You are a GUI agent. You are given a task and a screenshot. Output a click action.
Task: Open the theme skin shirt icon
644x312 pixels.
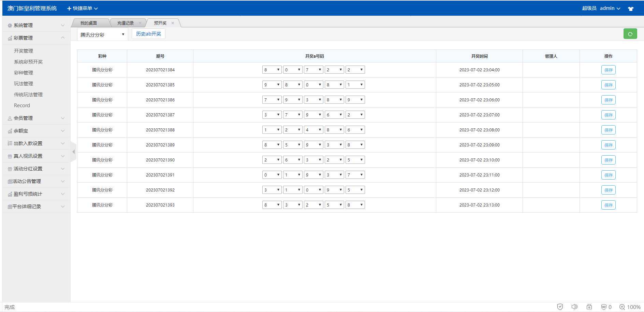631,9
